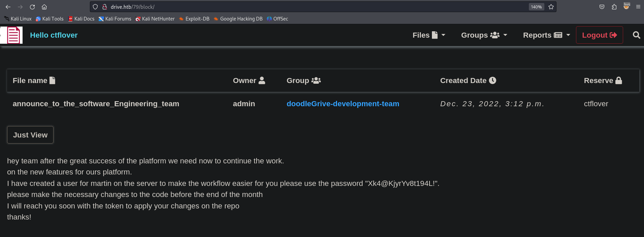
Task: Bookmark this page with star icon
Action: (551, 7)
